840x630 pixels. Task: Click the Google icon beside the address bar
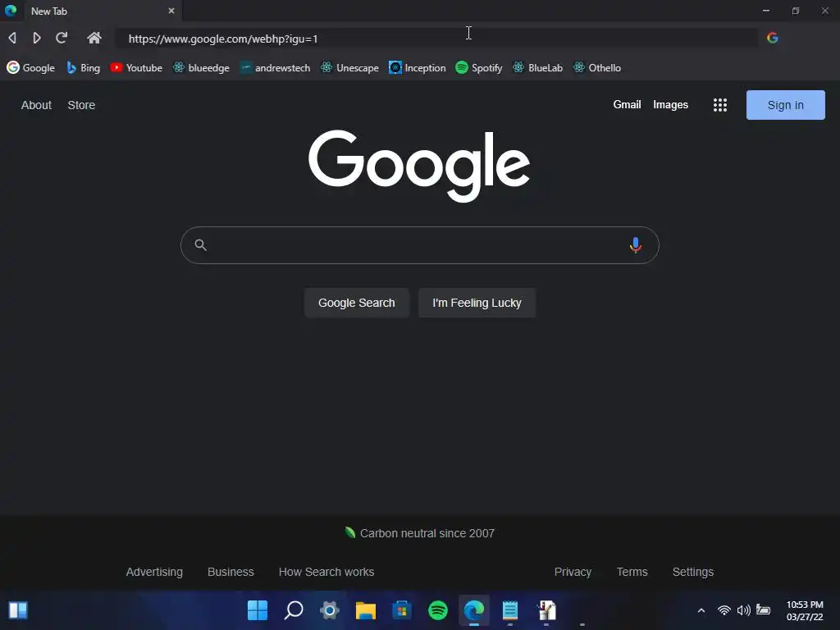coord(773,38)
